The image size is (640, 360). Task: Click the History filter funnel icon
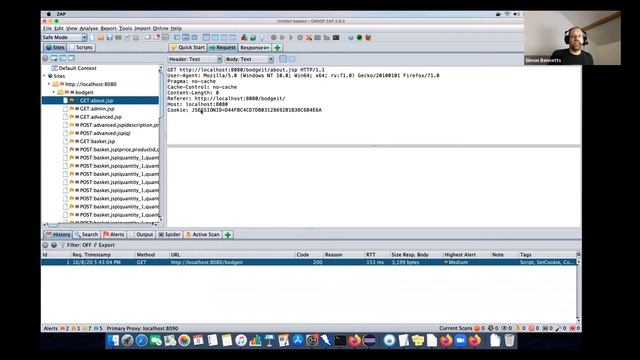[x=62, y=245]
